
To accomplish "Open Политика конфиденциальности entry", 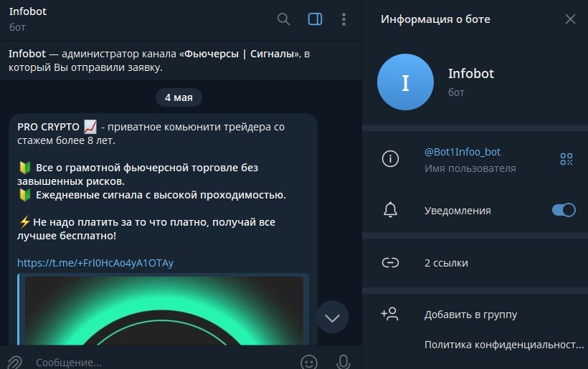I will 504,345.
